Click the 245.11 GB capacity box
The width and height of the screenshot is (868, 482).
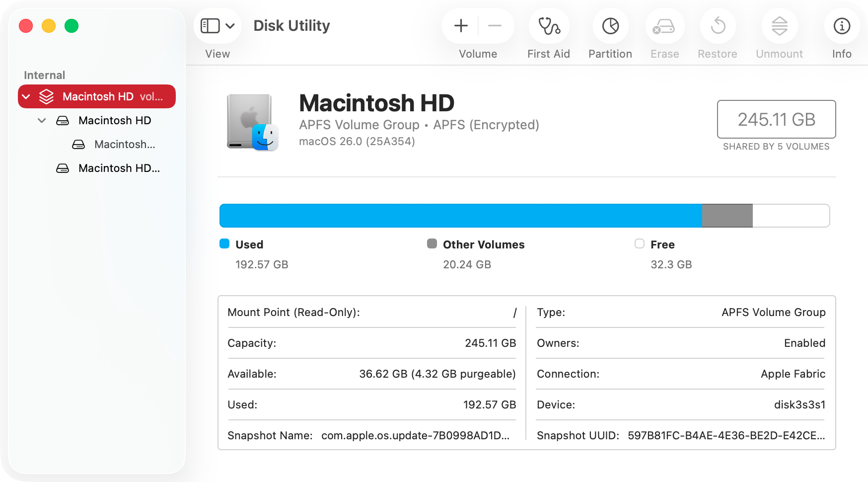(x=776, y=119)
